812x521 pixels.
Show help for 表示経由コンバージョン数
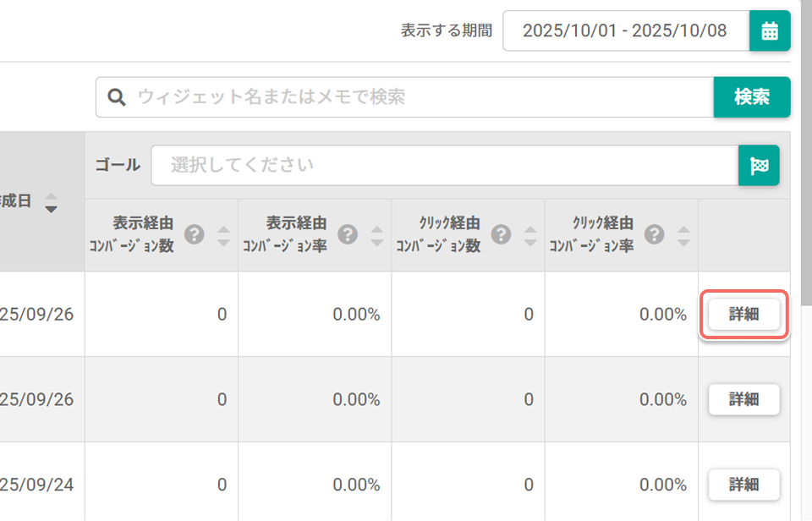pos(195,234)
